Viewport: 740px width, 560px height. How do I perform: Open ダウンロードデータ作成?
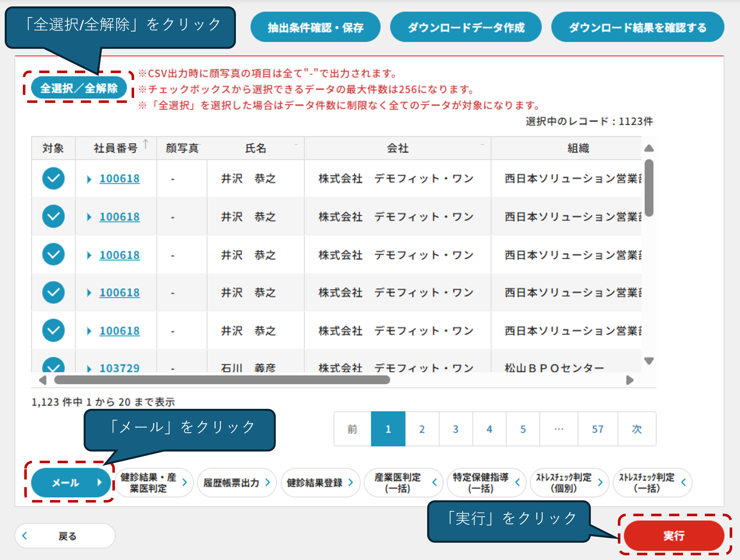466,27
